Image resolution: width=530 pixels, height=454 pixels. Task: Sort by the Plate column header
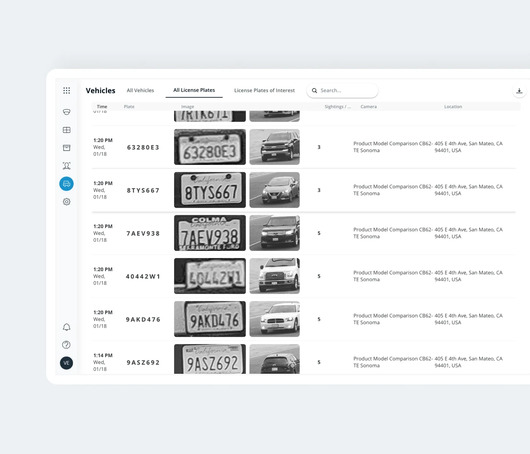tap(129, 106)
